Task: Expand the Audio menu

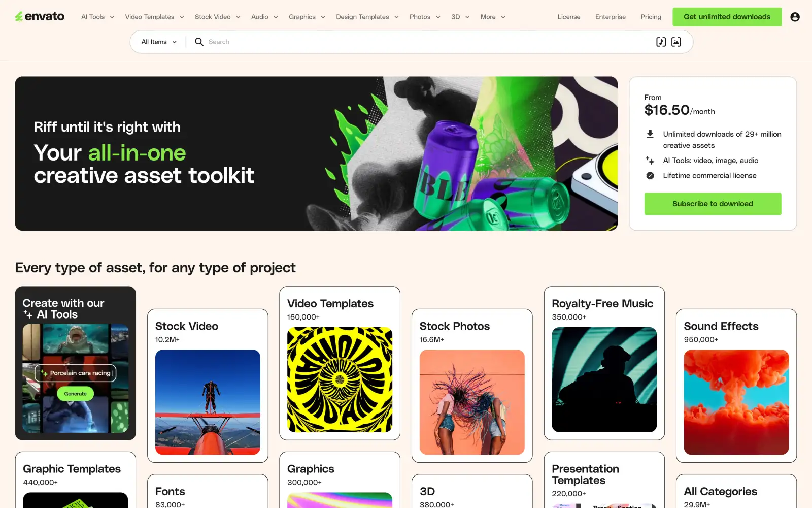Action: [264, 17]
